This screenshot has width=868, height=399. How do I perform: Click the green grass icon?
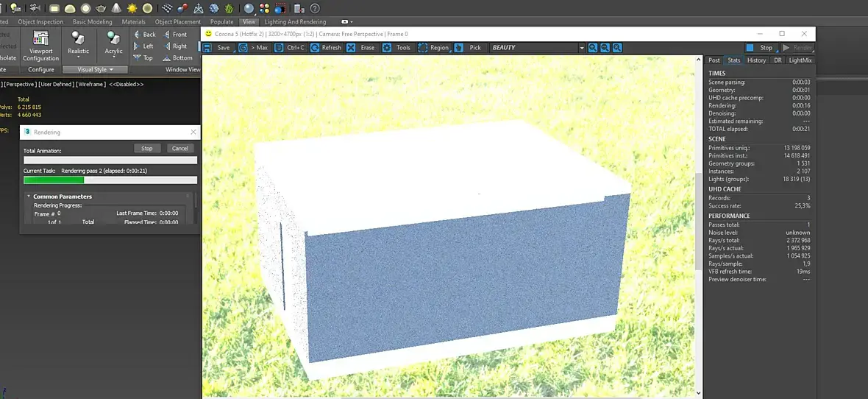(x=230, y=8)
